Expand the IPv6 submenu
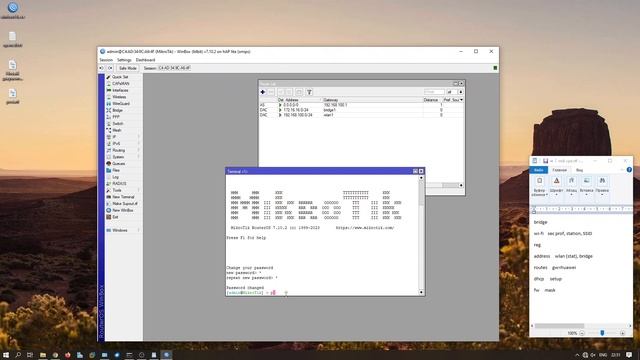This screenshot has height=360, width=640. point(123,143)
